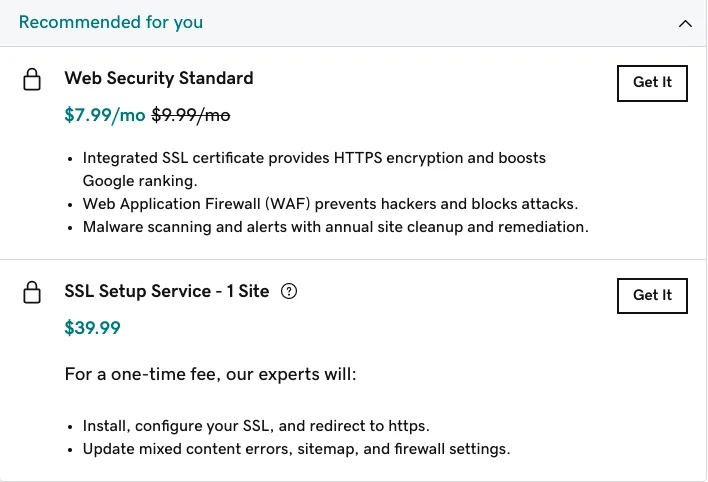Click the For a one-time fee sentence
Image resolution: width=708 pixels, height=482 pixels.
pyautogui.click(x=210, y=374)
